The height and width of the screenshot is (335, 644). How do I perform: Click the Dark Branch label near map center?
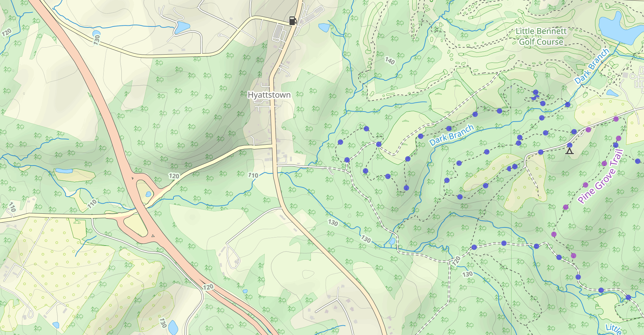[x=452, y=135]
